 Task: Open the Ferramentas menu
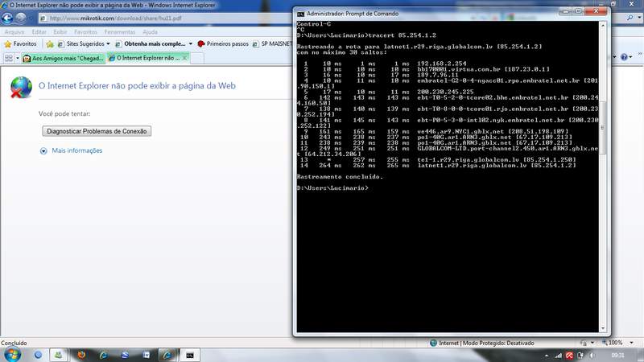click(x=119, y=32)
